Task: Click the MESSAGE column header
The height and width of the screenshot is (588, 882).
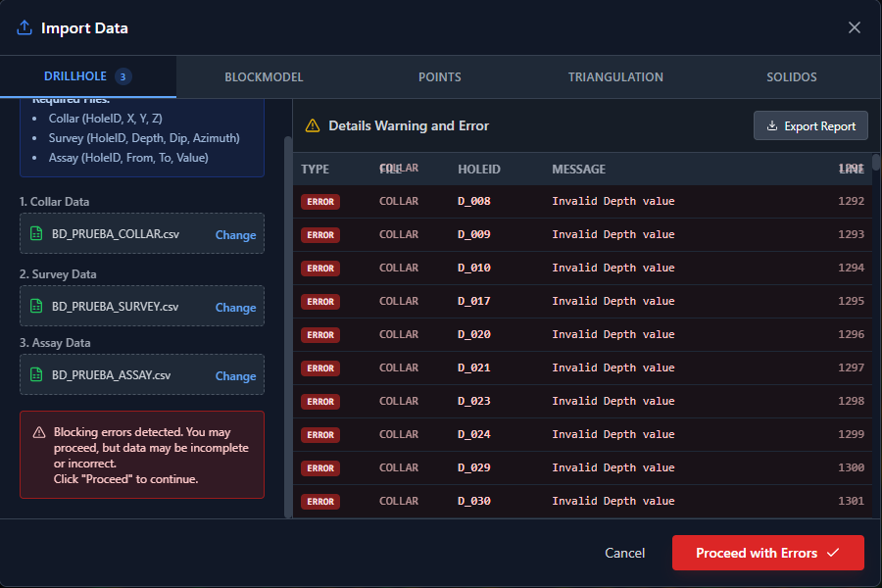Action: tap(578, 170)
